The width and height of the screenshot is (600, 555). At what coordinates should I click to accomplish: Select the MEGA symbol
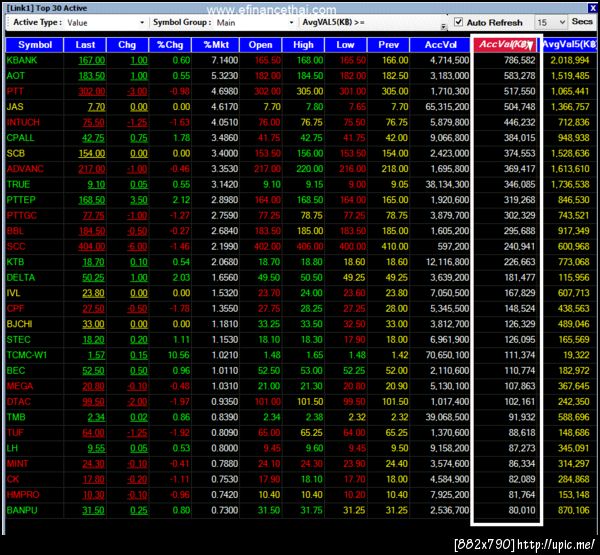click(20, 386)
